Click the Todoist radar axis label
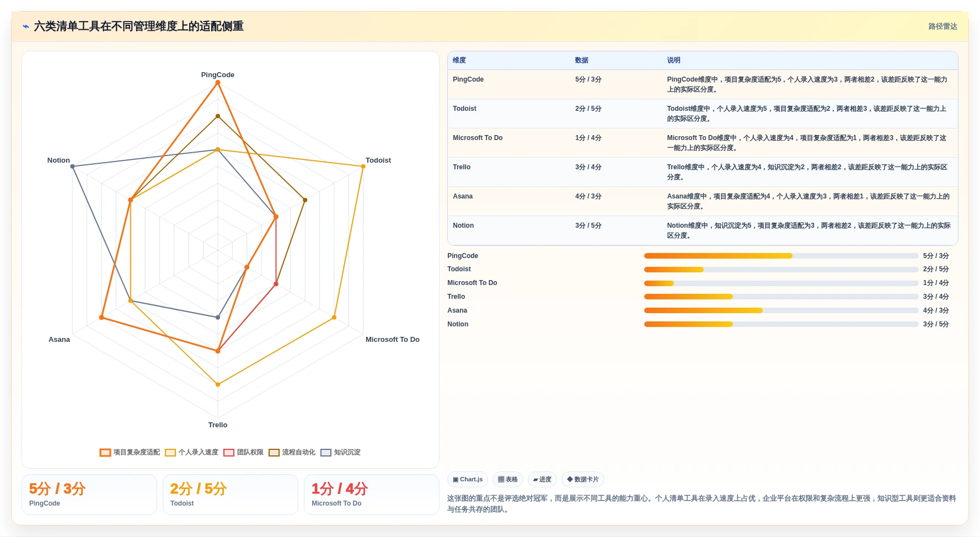The image size is (980, 537). [x=378, y=160]
